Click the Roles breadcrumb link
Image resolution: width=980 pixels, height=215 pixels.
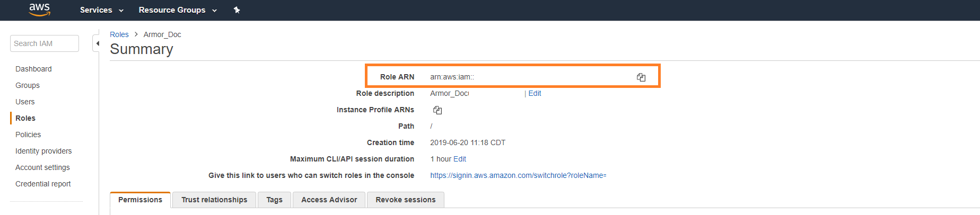(119, 34)
